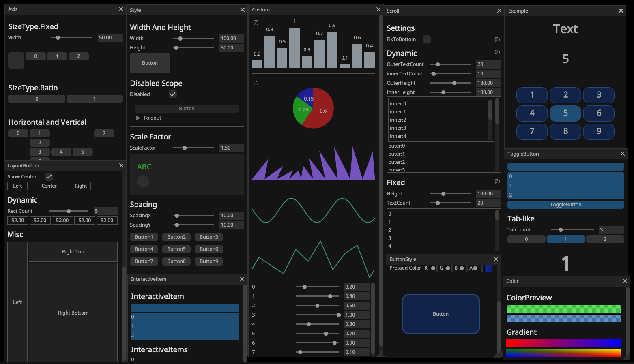Click the ScaleFactor slider
Screen dimensions: 634x364
[193, 148]
